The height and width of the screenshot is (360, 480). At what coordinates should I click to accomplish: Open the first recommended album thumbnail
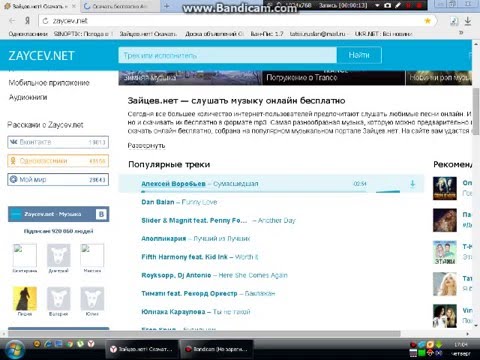click(445, 188)
